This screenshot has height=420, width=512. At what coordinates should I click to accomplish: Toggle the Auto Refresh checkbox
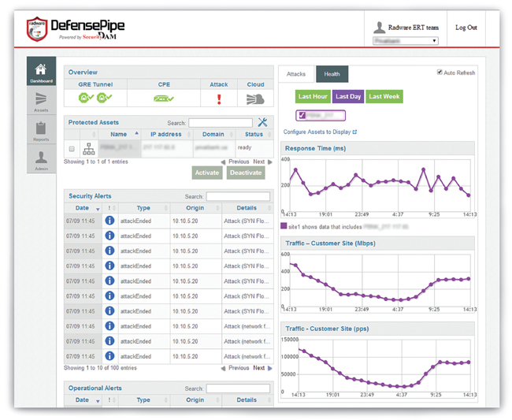[x=440, y=72]
